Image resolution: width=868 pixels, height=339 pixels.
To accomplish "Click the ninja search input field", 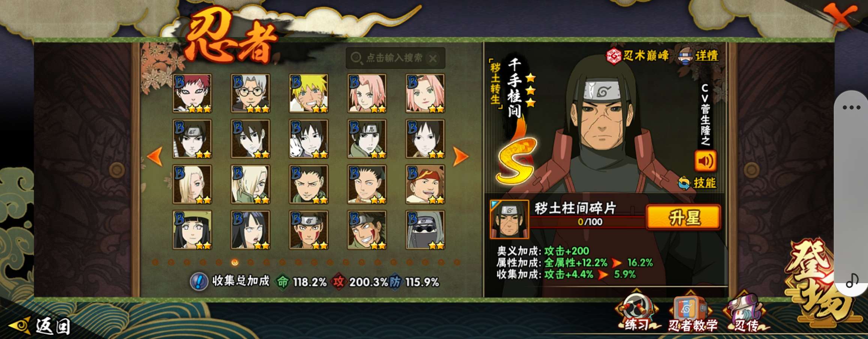I will point(395,58).
